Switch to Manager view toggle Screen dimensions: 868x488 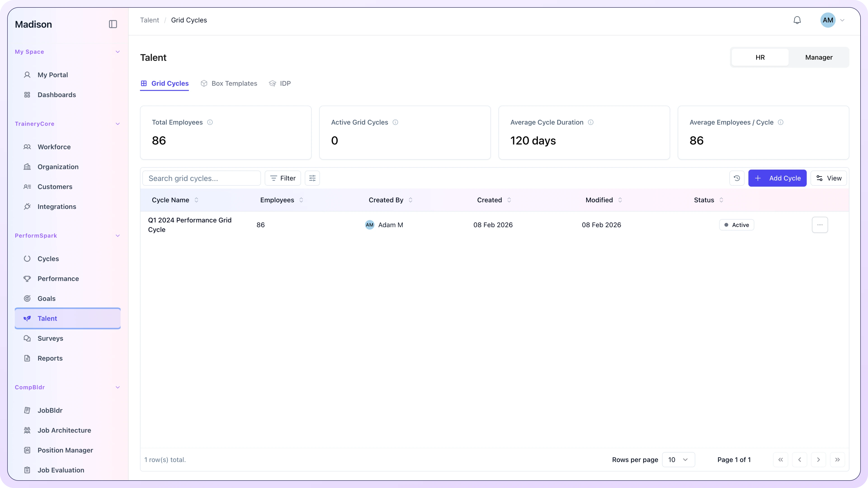[x=818, y=57]
